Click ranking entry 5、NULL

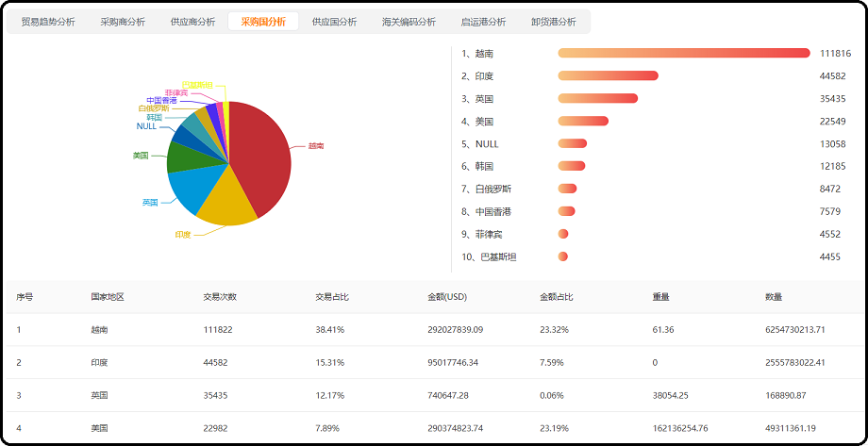(480, 144)
